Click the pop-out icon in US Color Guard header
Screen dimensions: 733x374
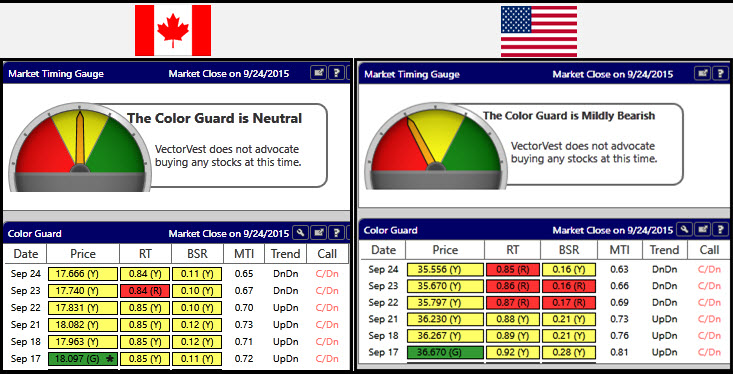[x=703, y=229]
